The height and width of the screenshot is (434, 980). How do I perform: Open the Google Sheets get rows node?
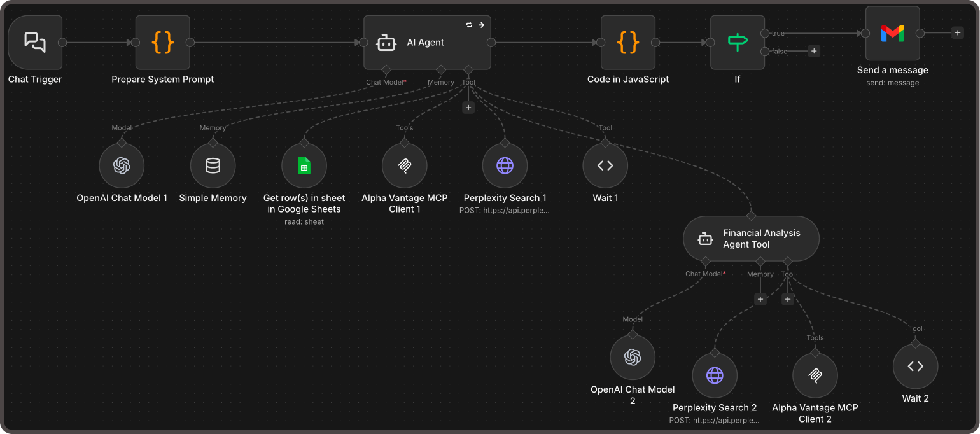click(304, 166)
